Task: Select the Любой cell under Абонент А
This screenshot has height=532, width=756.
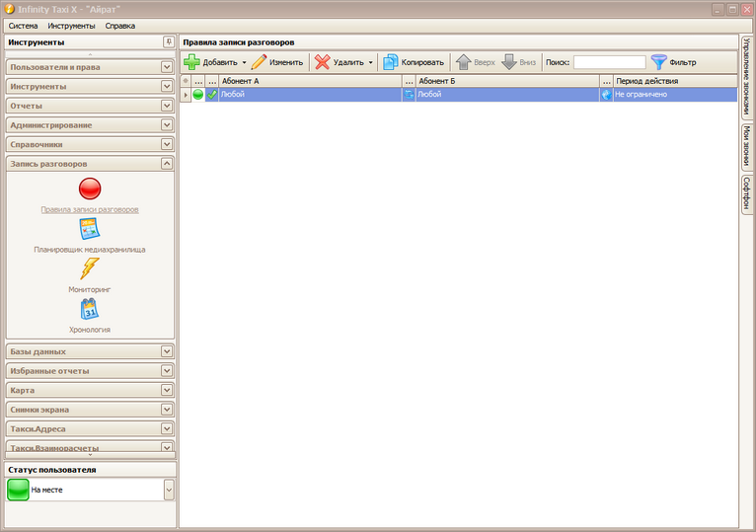Action: pos(310,95)
